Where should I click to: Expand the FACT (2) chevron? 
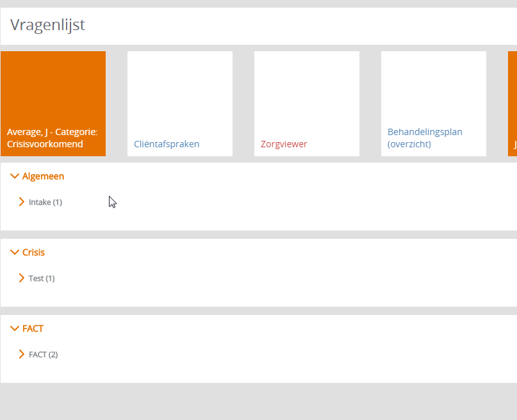pos(21,354)
